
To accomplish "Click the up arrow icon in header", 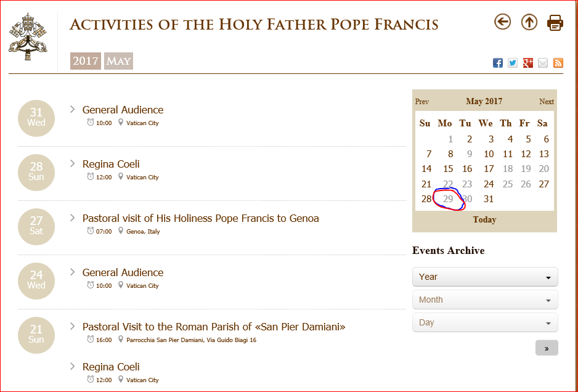I will pos(529,22).
